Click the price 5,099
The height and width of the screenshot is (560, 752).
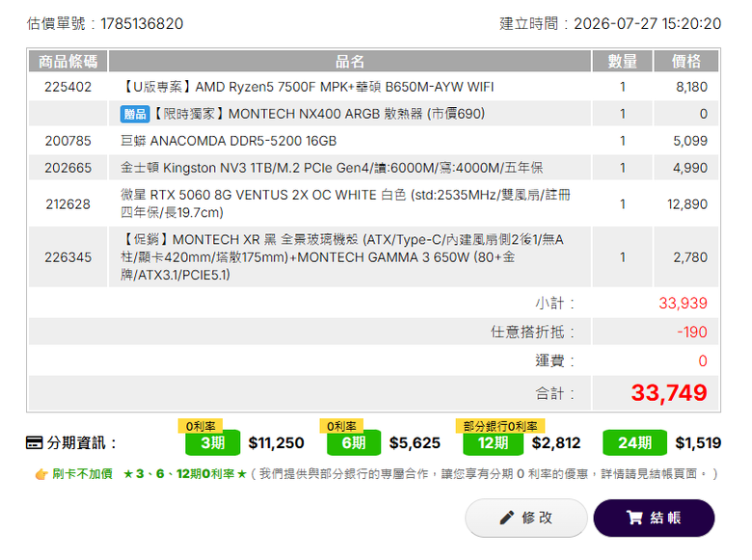tap(690, 141)
